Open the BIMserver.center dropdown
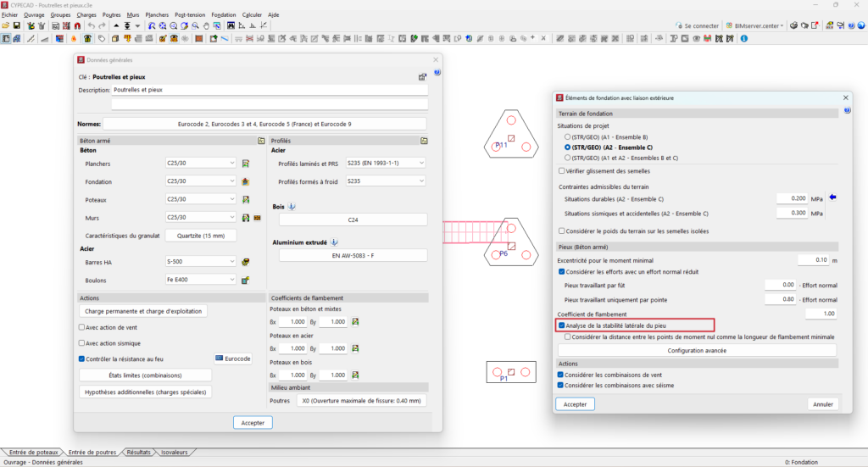The height and width of the screenshot is (467, 868). tap(755, 26)
